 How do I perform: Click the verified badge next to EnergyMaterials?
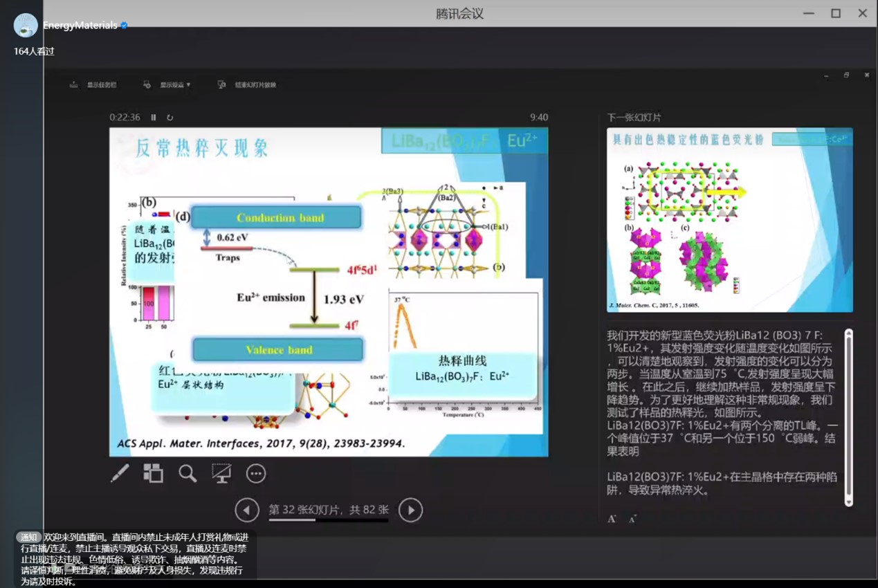pos(125,26)
